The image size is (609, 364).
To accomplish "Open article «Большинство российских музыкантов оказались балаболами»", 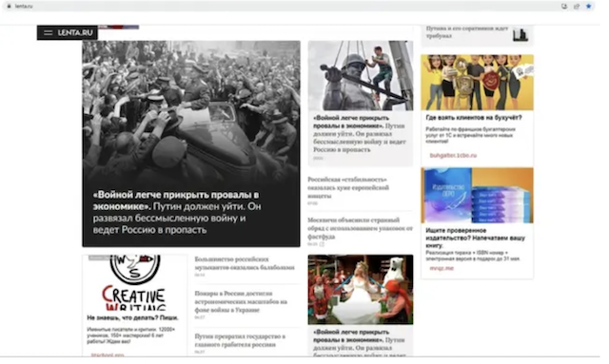I will click(245, 263).
